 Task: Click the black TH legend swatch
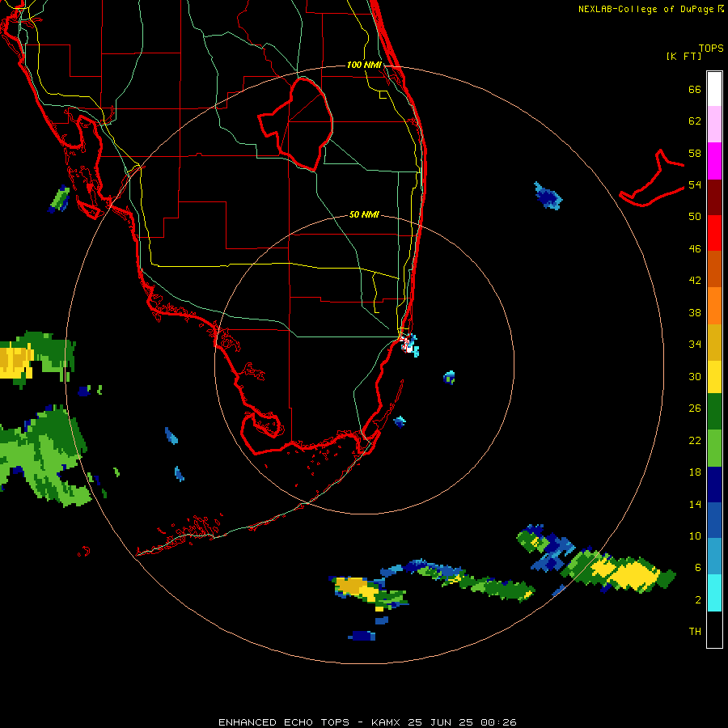[x=714, y=629]
